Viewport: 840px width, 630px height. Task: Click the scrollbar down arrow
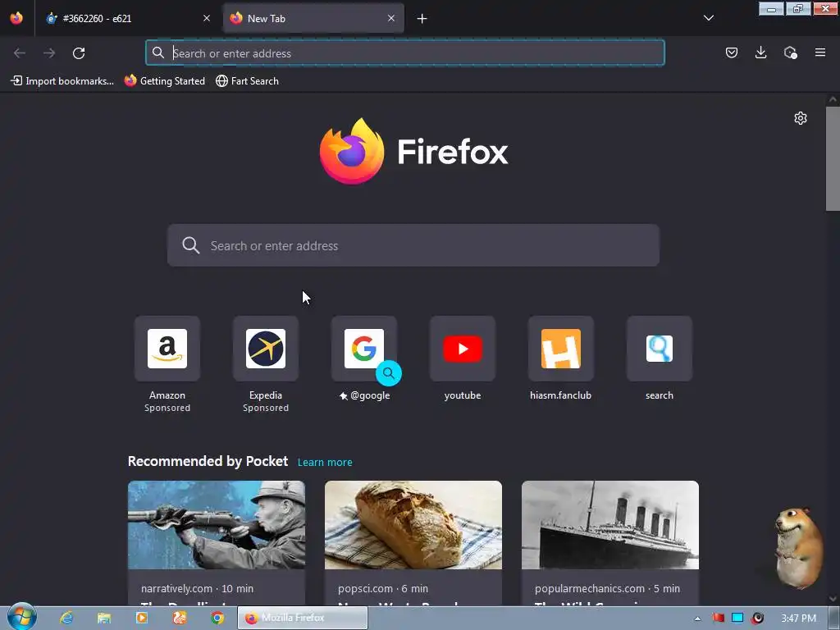coord(833,598)
